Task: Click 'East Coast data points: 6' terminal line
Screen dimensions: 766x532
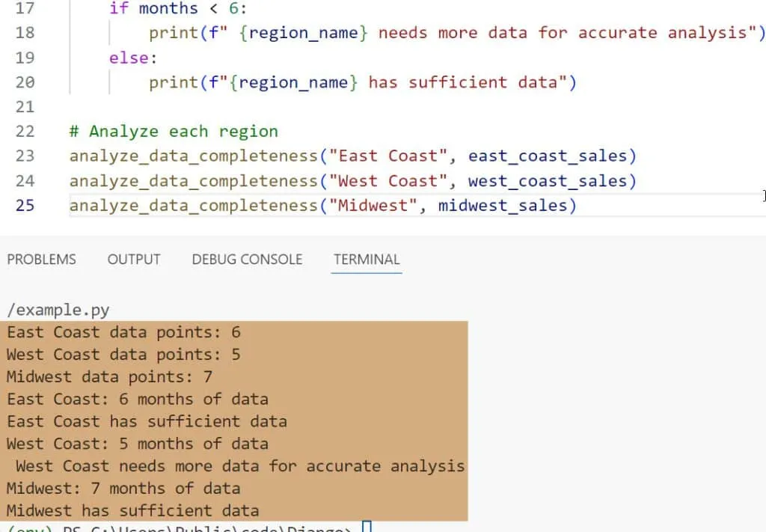Action: (x=123, y=332)
